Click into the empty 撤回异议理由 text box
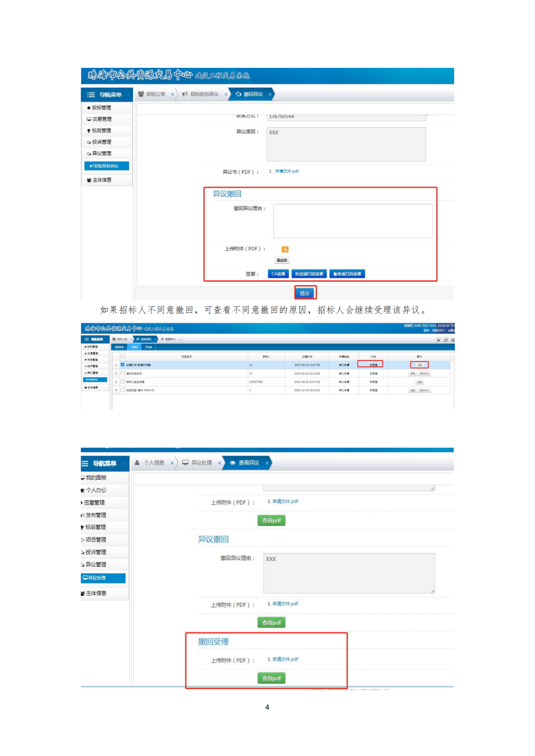The image size is (535, 756). point(353,221)
